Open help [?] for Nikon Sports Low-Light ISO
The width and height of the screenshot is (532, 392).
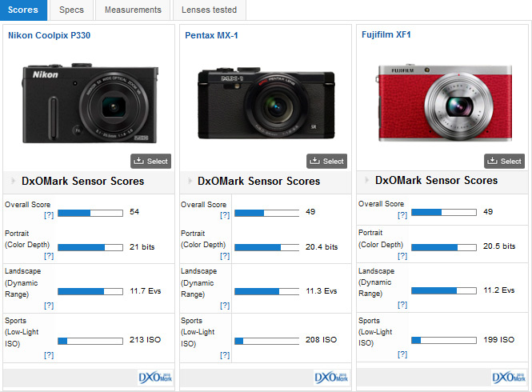click(49, 355)
